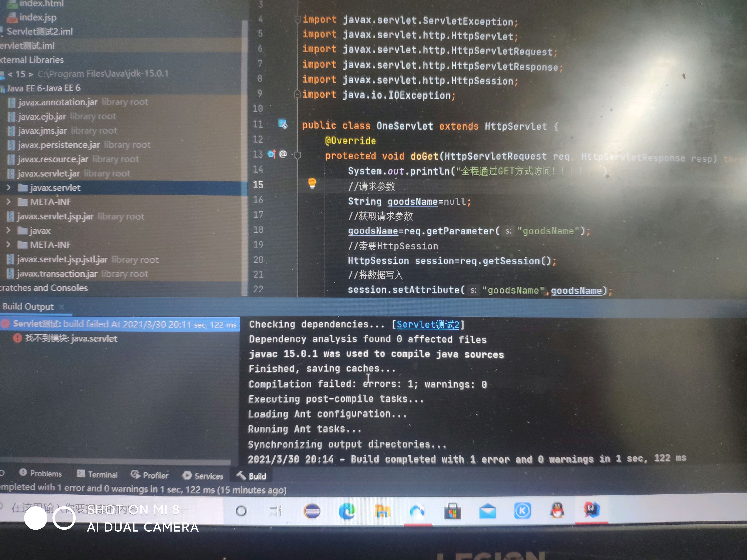Select Servlet测试2.iml file
Image resolution: width=747 pixels, height=560 pixels.
point(36,31)
